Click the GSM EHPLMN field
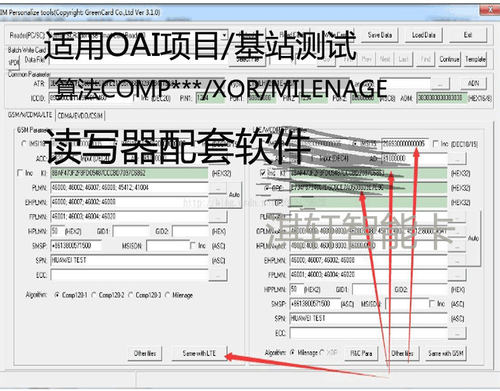 click(129, 202)
